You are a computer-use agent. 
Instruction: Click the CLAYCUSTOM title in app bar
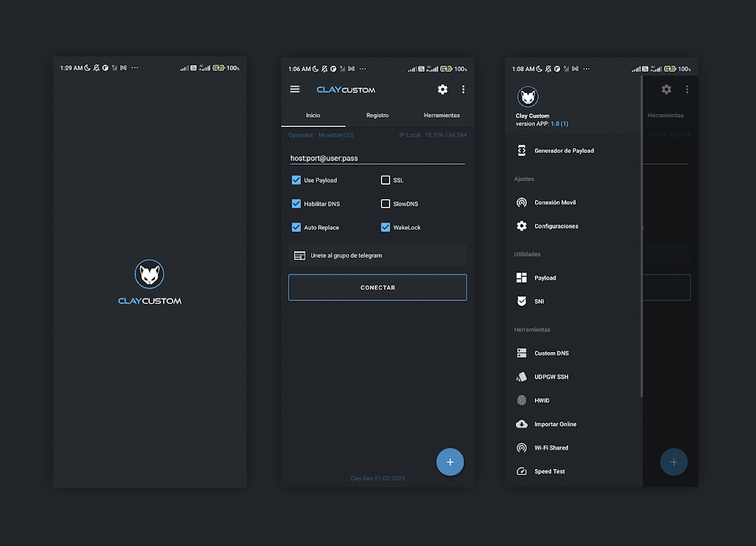tap(346, 89)
